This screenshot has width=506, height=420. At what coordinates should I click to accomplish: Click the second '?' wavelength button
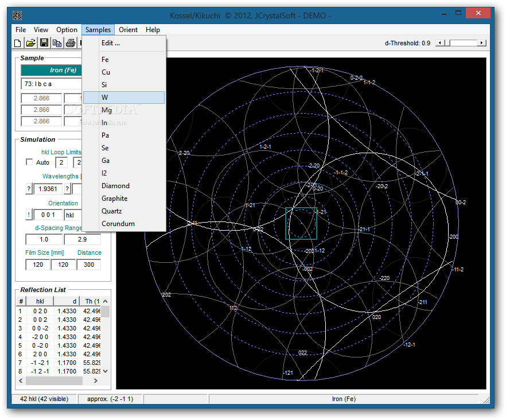(67, 189)
